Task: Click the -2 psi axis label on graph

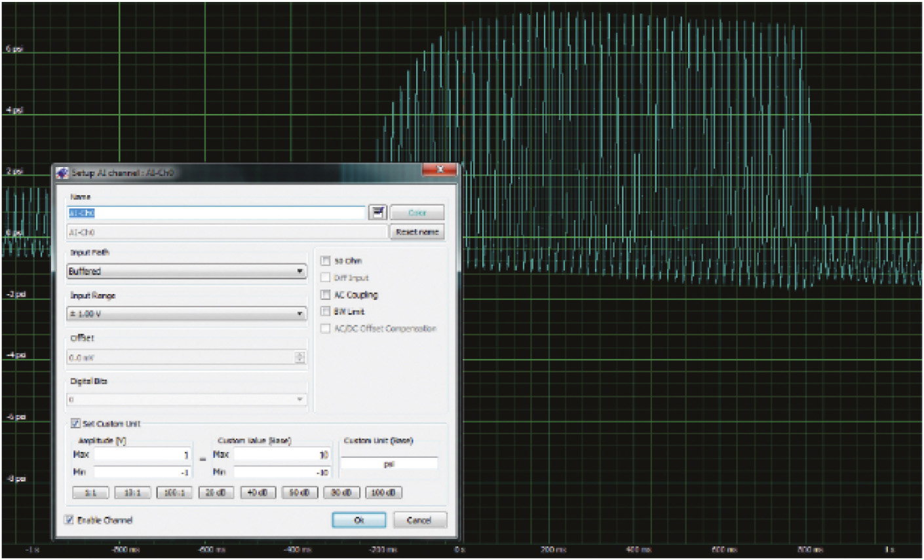Action: pyautogui.click(x=16, y=294)
